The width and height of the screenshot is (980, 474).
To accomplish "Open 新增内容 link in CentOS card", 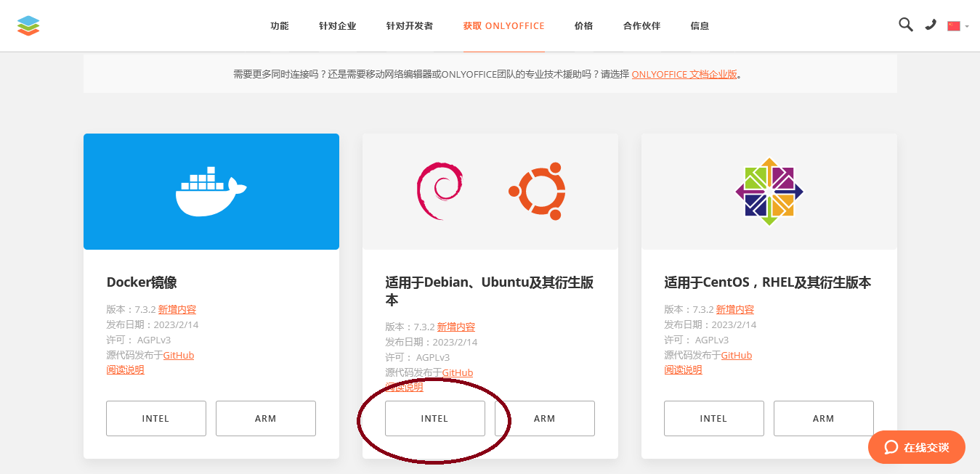I will (735, 309).
